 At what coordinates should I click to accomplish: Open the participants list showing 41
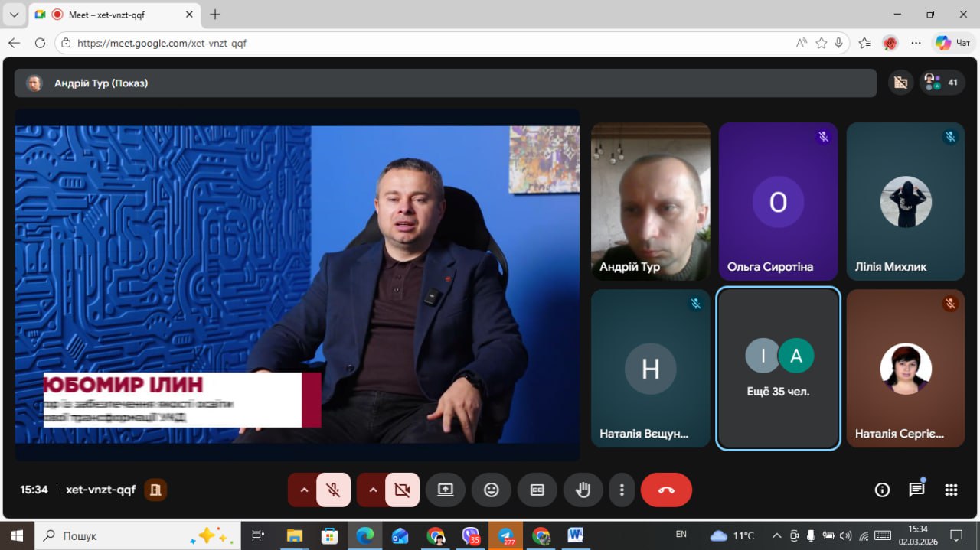pos(942,82)
